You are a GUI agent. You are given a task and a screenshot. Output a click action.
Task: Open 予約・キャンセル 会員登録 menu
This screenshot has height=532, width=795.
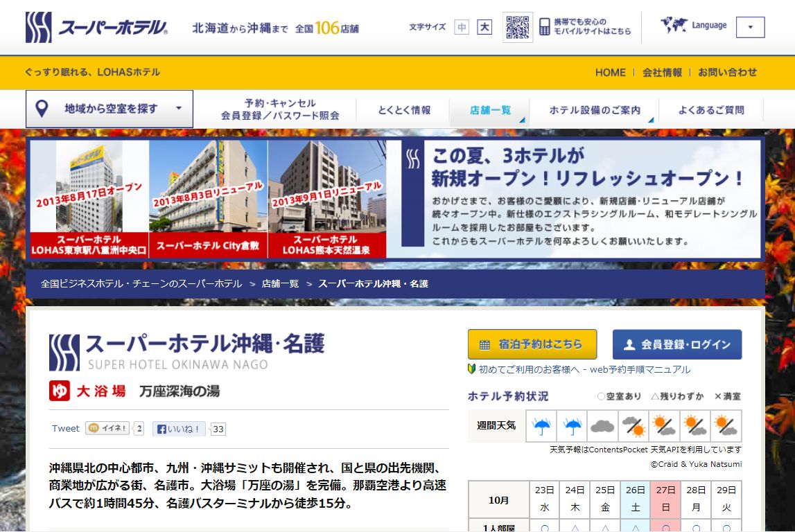click(280, 109)
